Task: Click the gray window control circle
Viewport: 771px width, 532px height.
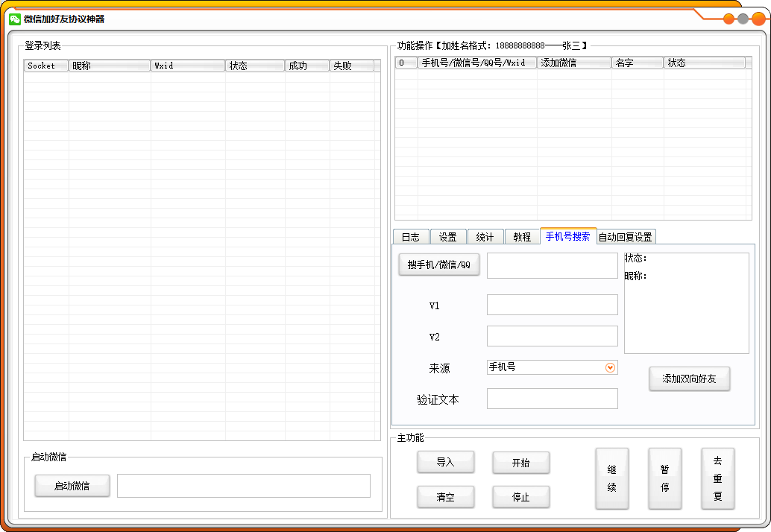Action: tap(743, 19)
